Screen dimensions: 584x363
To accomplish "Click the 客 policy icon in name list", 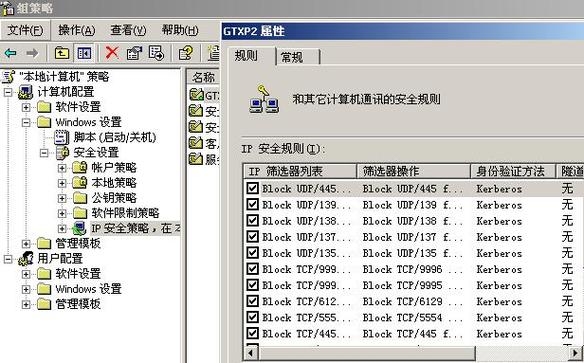I will point(196,143).
